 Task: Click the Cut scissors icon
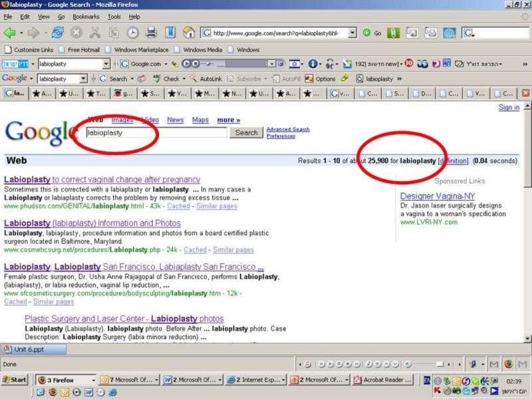(x=95, y=33)
